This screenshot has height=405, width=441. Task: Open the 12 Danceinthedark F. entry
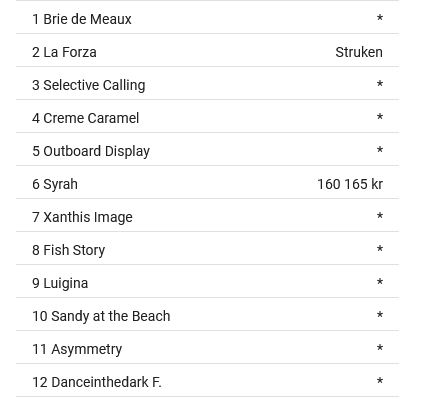pyautogui.click(x=207, y=380)
